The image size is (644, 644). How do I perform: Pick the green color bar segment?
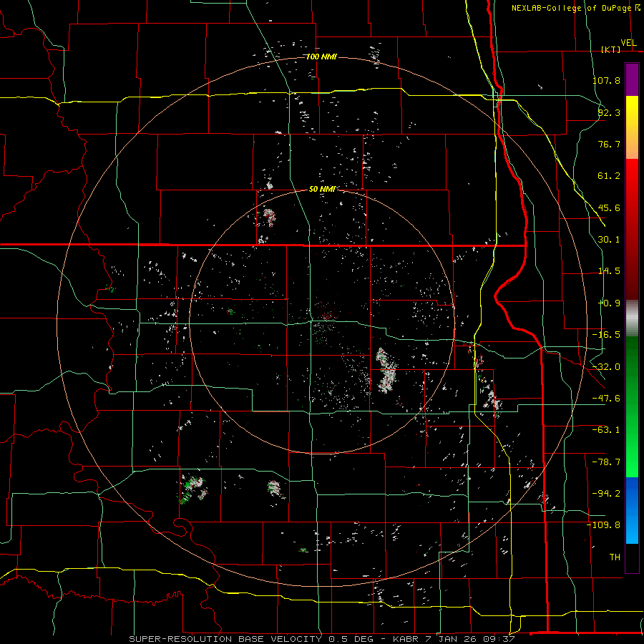pyautogui.click(x=632, y=406)
